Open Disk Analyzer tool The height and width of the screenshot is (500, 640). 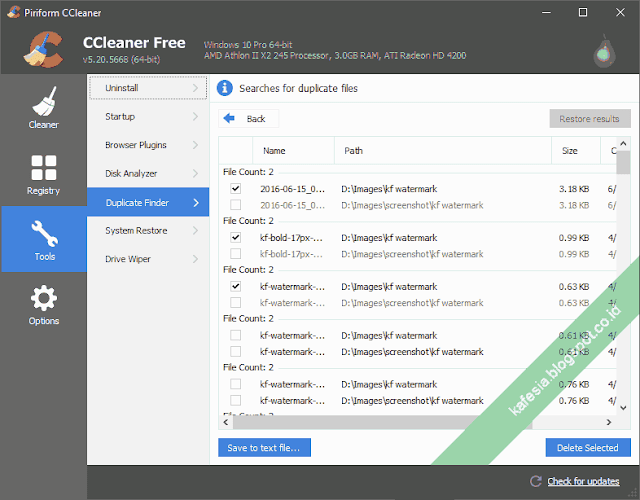[x=148, y=173]
